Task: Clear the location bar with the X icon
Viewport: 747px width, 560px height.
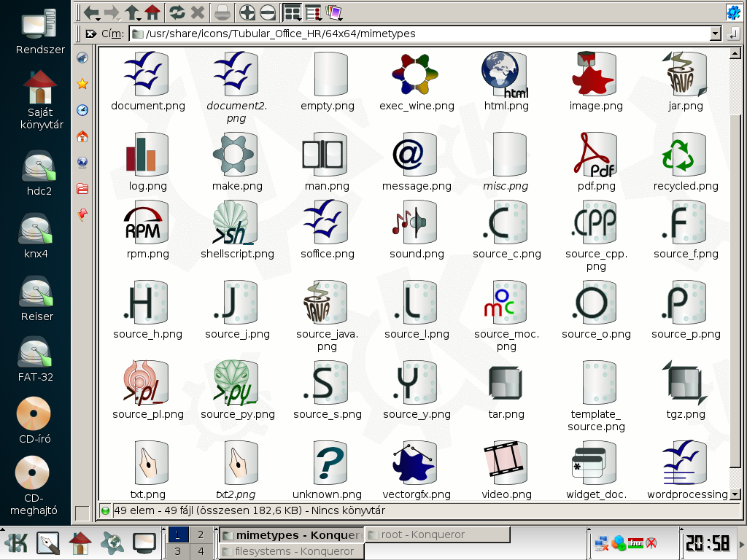Action: (x=90, y=34)
